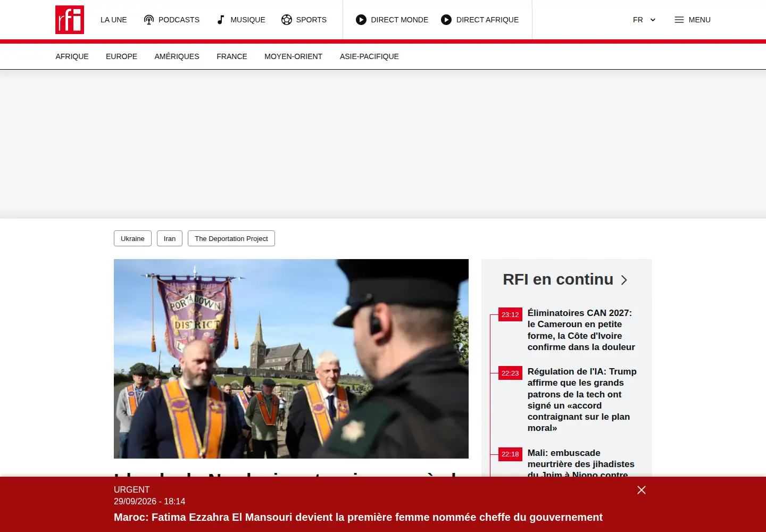This screenshot has height=532, width=766.
Task: Close the urgent news banner
Action: tap(642, 490)
